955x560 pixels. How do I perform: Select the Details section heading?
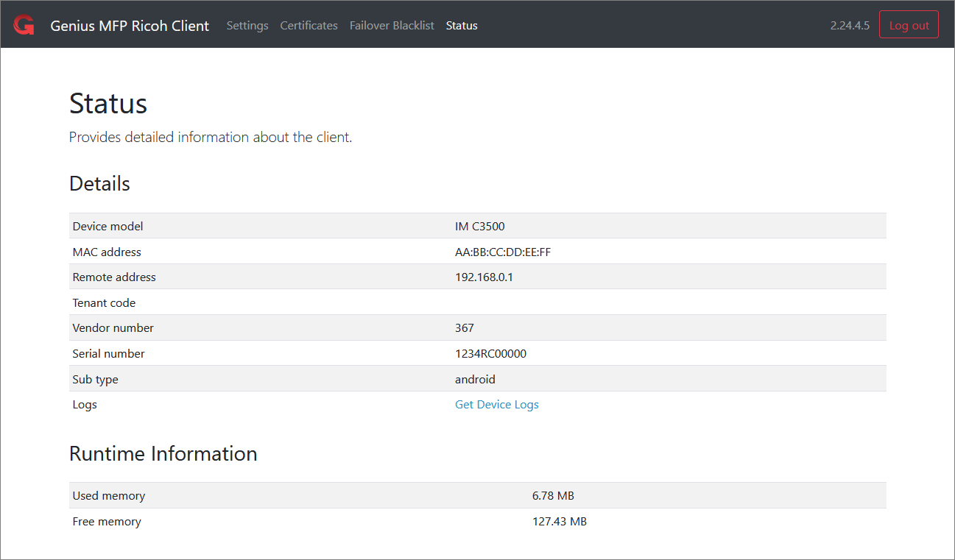(99, 183)
